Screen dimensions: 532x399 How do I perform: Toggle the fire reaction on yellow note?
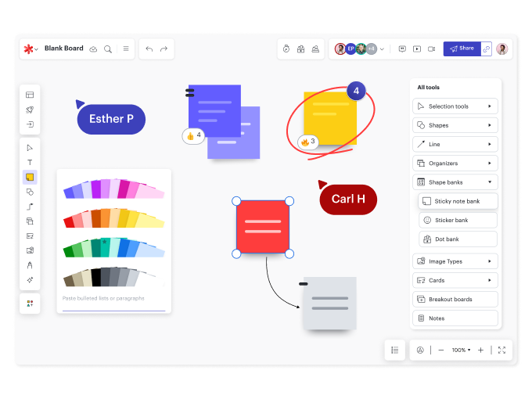(x=307, y=142)
